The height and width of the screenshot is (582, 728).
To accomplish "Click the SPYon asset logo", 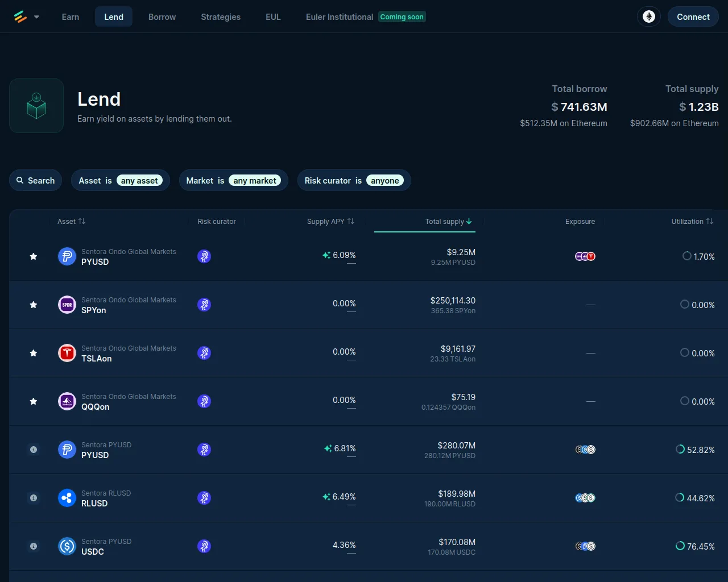I will (x=67, y=305).
